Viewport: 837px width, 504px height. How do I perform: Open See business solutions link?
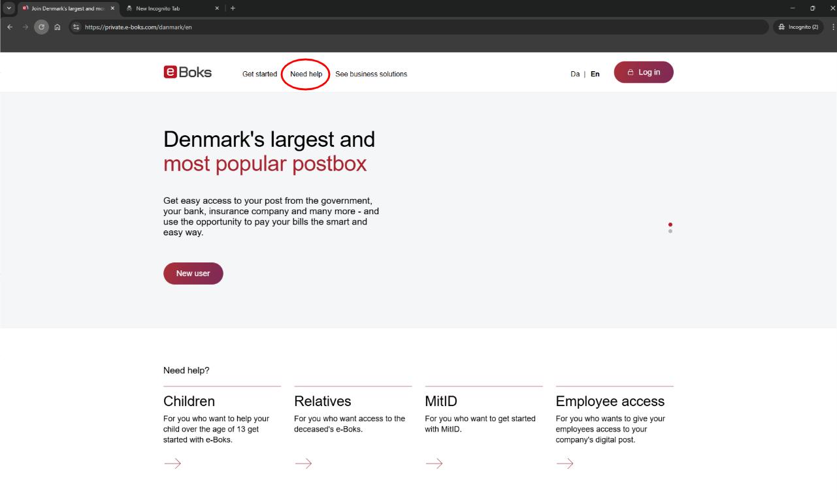coord(371,74)
